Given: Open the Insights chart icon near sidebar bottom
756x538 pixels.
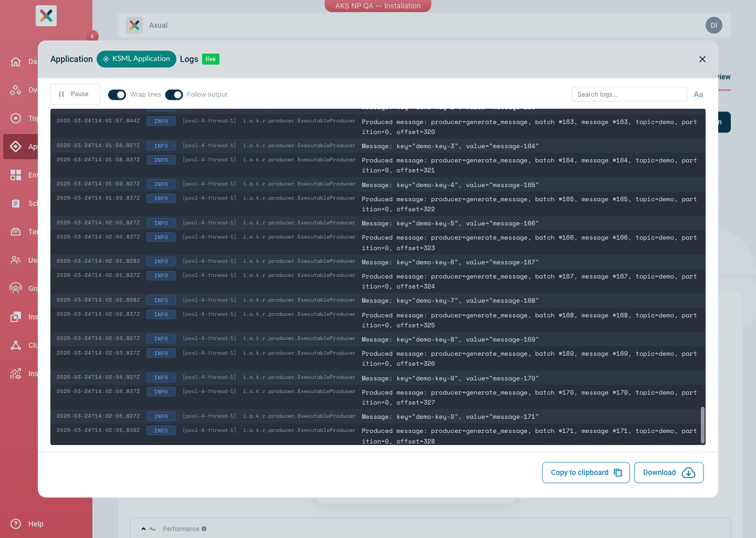Looking at the screenshot, I should coord(16,374).
